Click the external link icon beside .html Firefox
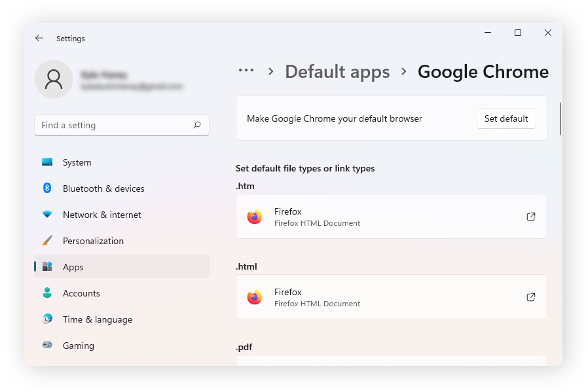588x392 pixels. [531, 296]
